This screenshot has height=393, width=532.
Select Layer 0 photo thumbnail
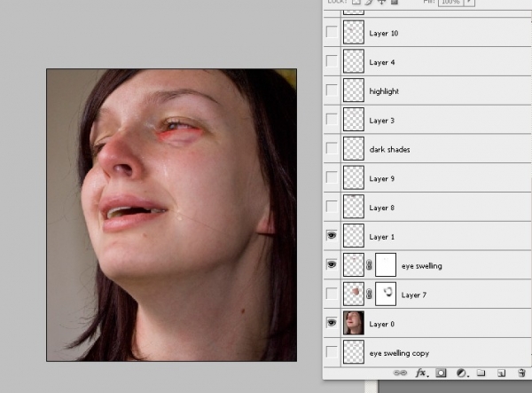(x=354, y=323)
